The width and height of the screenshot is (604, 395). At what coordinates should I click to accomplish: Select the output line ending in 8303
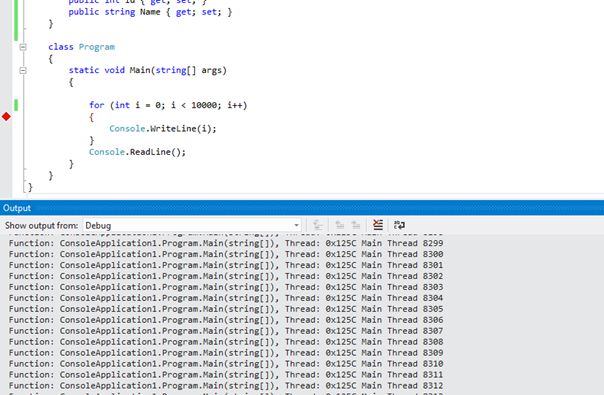pos(226,287)
